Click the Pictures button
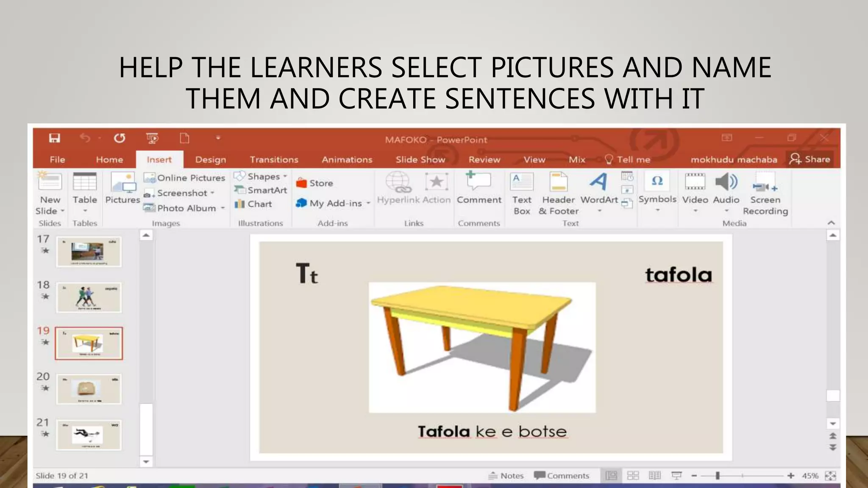 [122, 189]
